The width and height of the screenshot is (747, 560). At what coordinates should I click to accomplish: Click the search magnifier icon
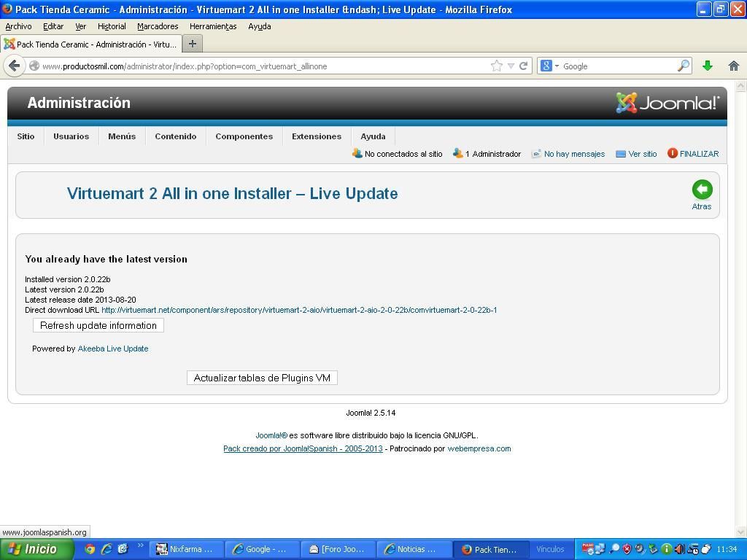click(684, 66)
